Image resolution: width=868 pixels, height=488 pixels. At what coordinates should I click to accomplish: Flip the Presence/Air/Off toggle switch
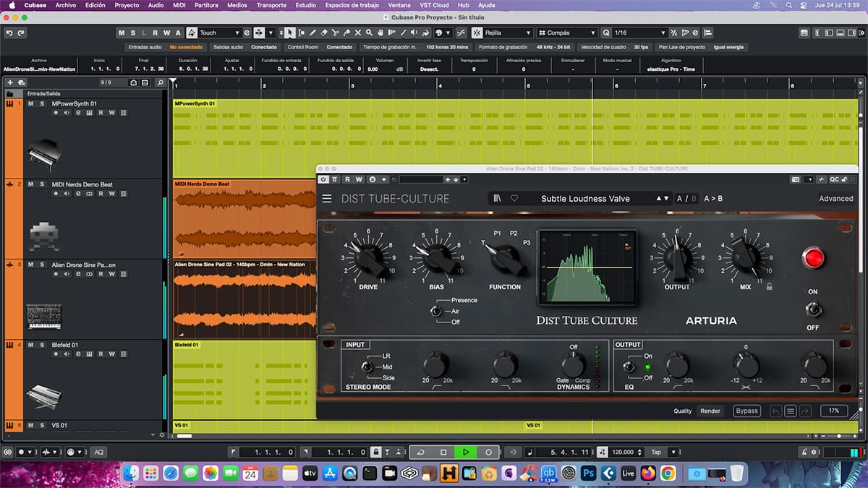pos(436,311)
